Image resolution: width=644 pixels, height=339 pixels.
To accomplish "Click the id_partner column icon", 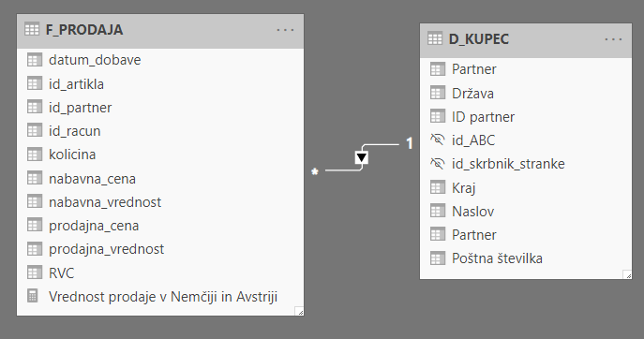I will pyautogui.click(x=35, y=107).
